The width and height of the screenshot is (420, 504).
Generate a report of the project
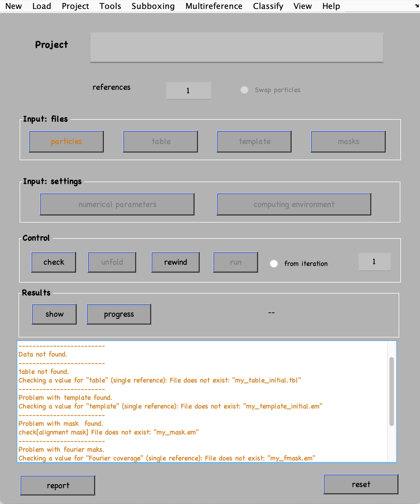(57, 485)
